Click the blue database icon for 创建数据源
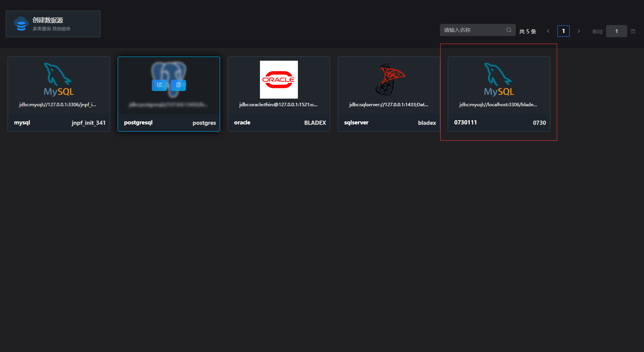644x352 pixels. (x=21, y=24)
